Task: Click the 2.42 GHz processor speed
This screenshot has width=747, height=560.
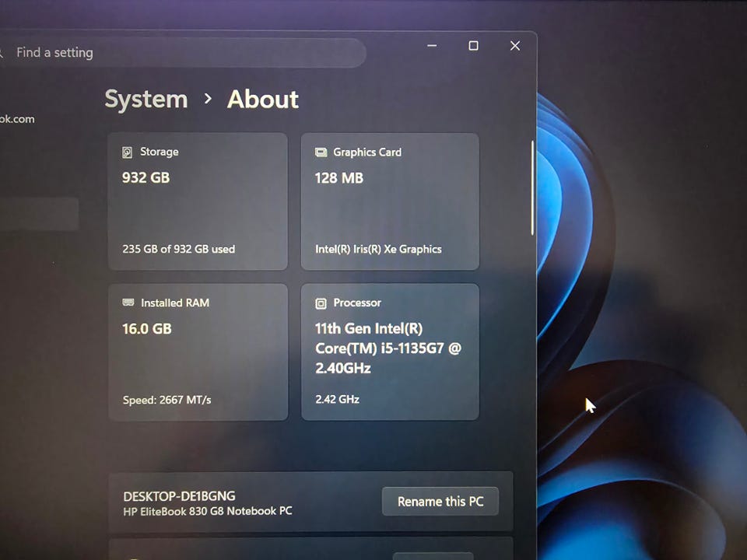Action: [x=337, y=399]
